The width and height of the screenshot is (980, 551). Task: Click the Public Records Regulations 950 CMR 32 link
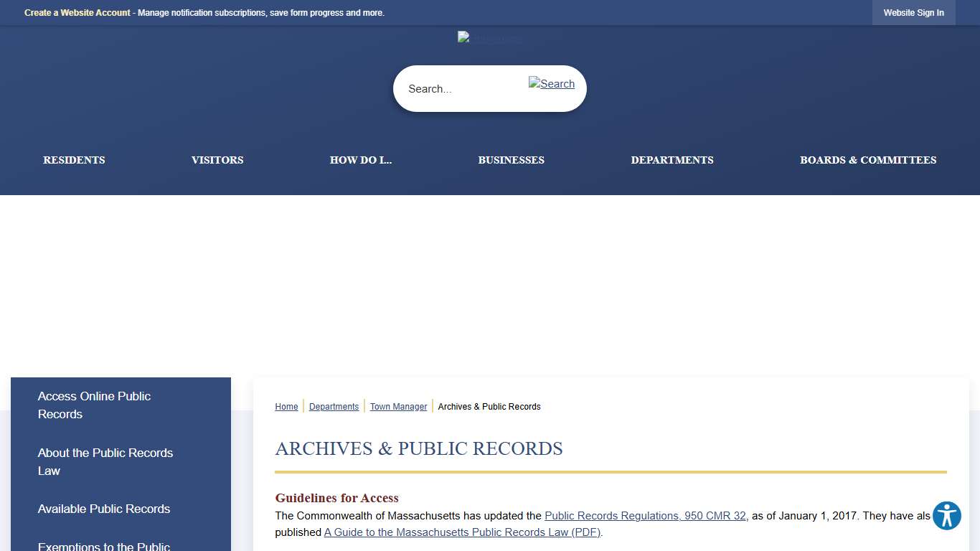click(645, 515)
